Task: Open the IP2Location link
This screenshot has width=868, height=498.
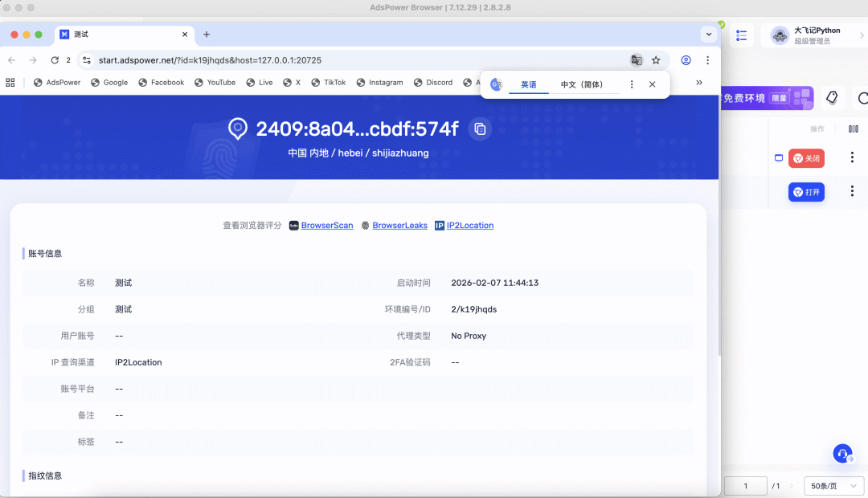Action: 470,225
